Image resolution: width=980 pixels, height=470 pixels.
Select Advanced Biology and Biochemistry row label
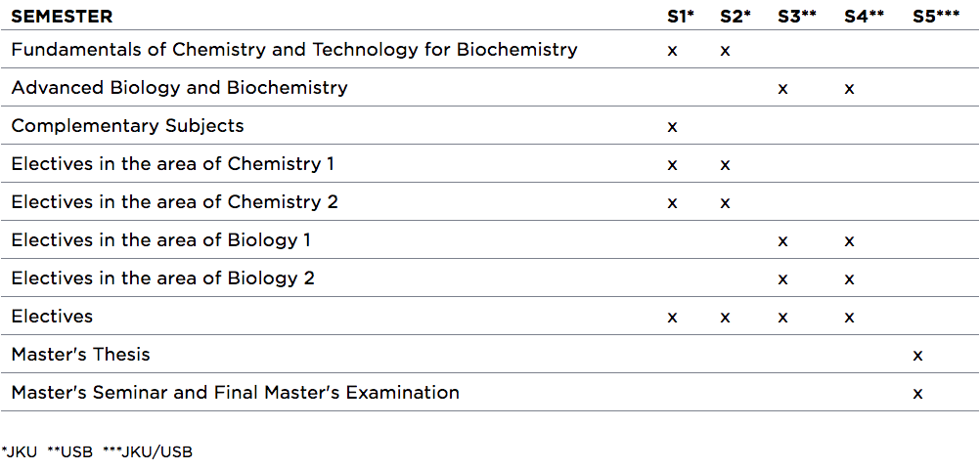(x=179, y=88)
